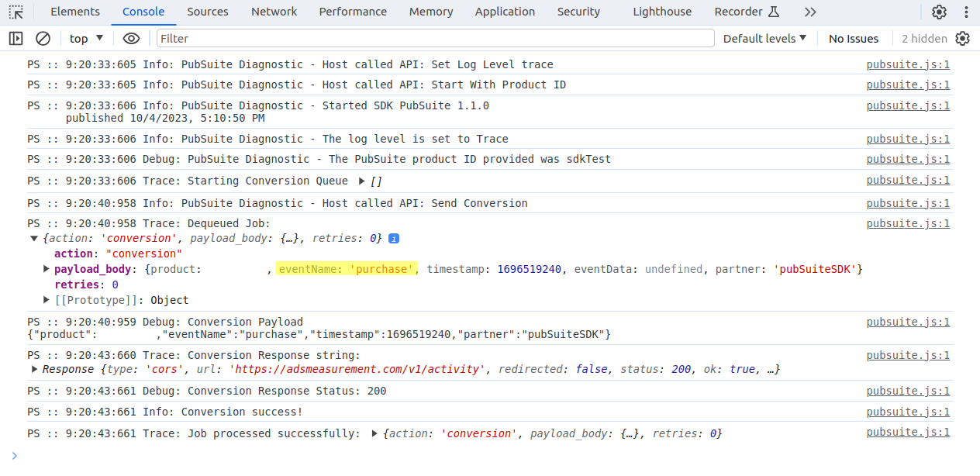Open DevTools settings gear icon
This screenshot has width=980, height=476.
click(939, 12)
